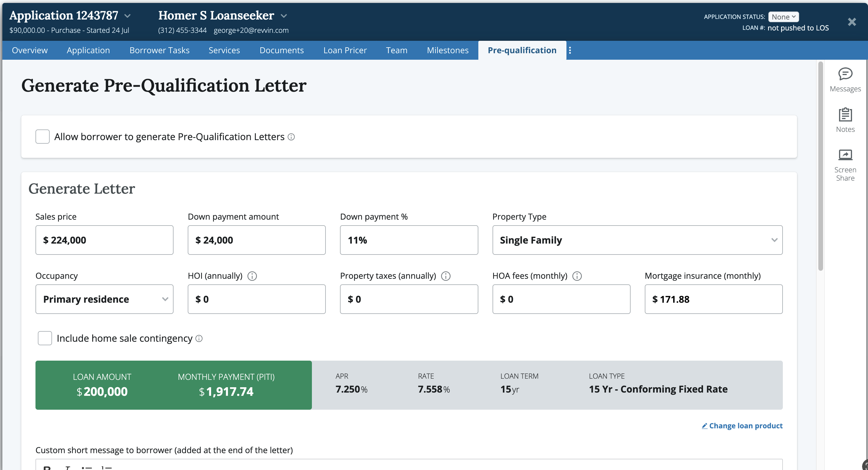Expand the Application 1243787 chevron

click(127, 16)
